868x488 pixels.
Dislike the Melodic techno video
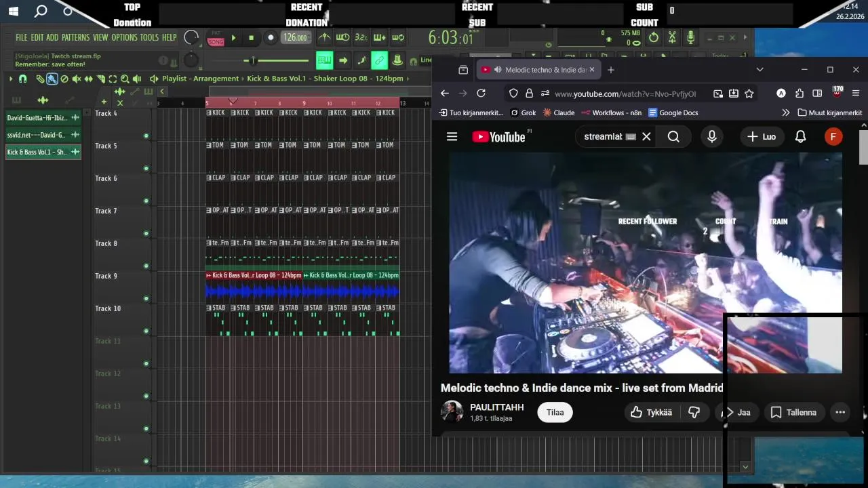pyautogui.click(x=694, y=412)
